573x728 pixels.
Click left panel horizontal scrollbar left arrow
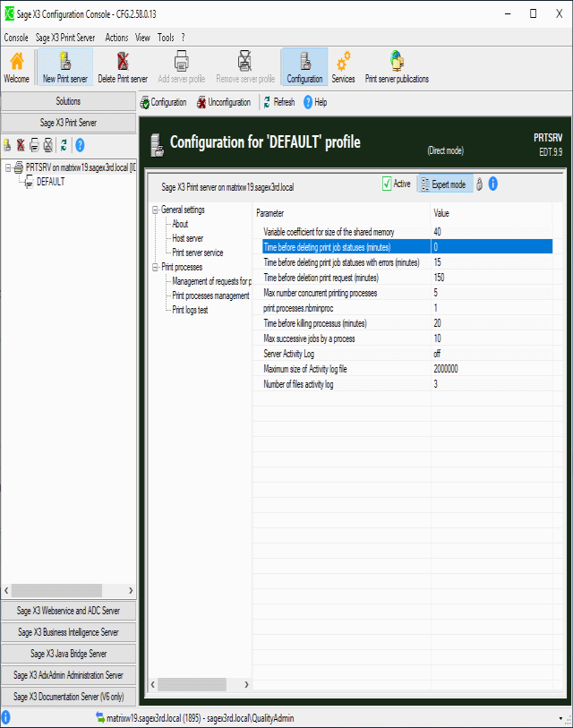tap(6, 591)
